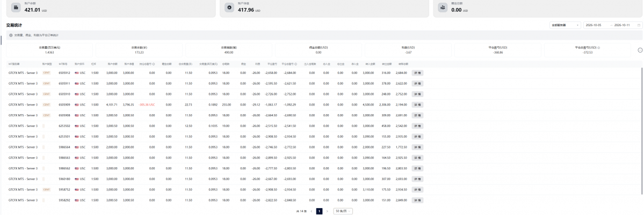The image size is (644, 215).
Task: Click the US flag icon in row 5958292
Action: 77,200
